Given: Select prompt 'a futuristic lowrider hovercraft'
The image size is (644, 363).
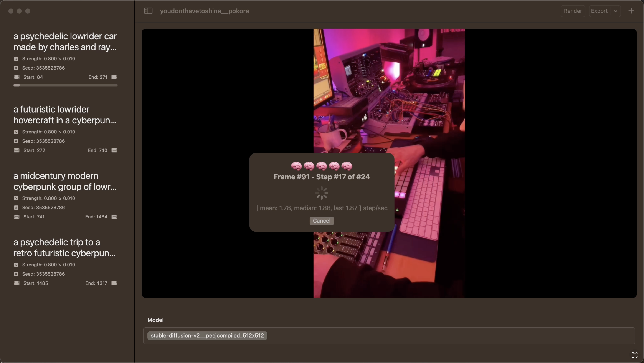Looking at the screenshot, I should [65, 115].
